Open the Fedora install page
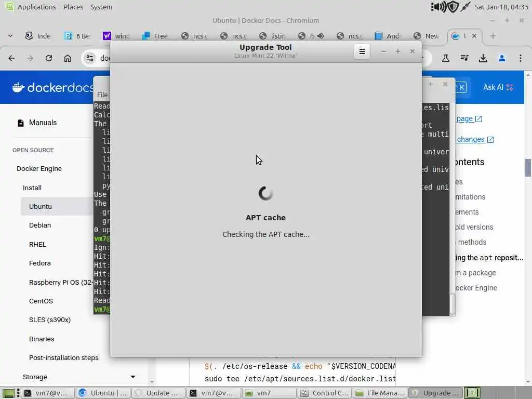The height and width of the screenshot is (399, 532). 39,263
